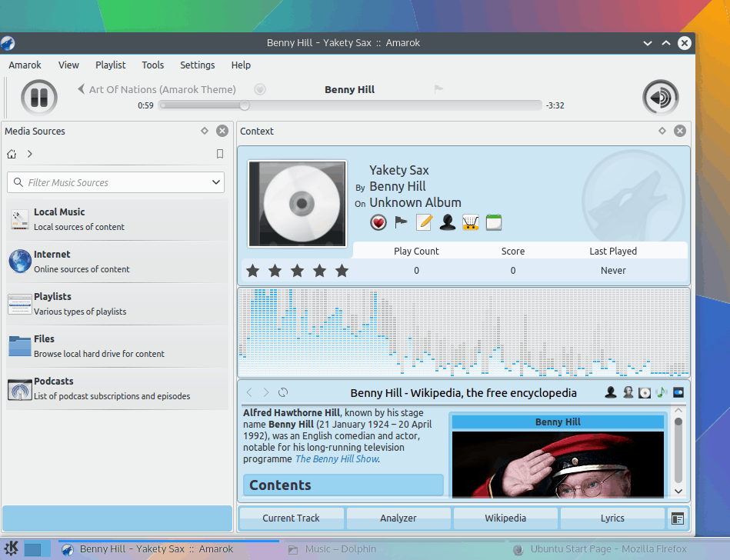Click the Podcasts antenna icon
The width and height of the screenshot is (730, 560).
(19, 389)
